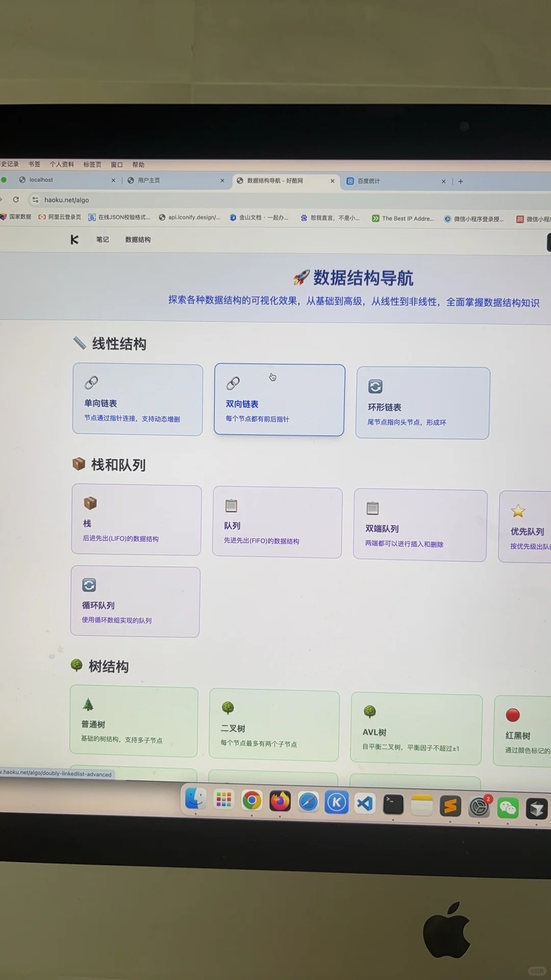Open the 金山文档 bookmark

coord(259,217)
